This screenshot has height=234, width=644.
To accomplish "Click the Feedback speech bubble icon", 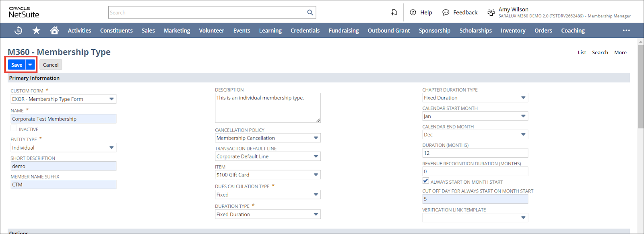I will point(446,12).
